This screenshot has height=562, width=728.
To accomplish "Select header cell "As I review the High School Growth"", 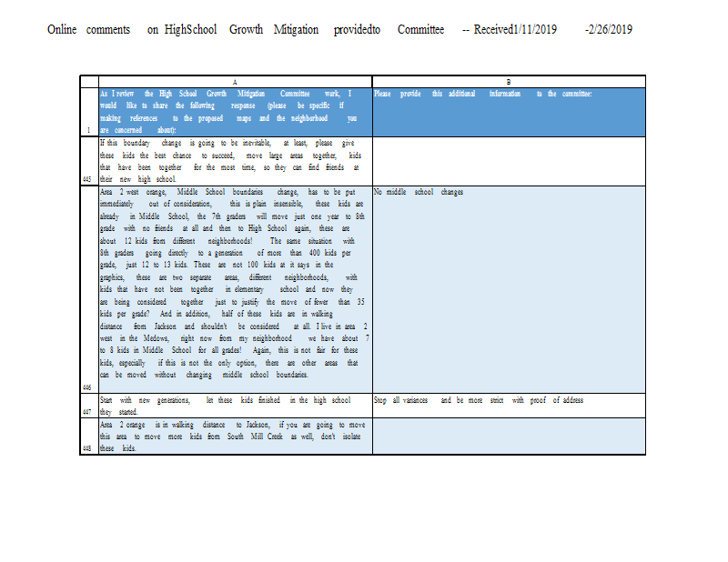I will pos(236,112).
